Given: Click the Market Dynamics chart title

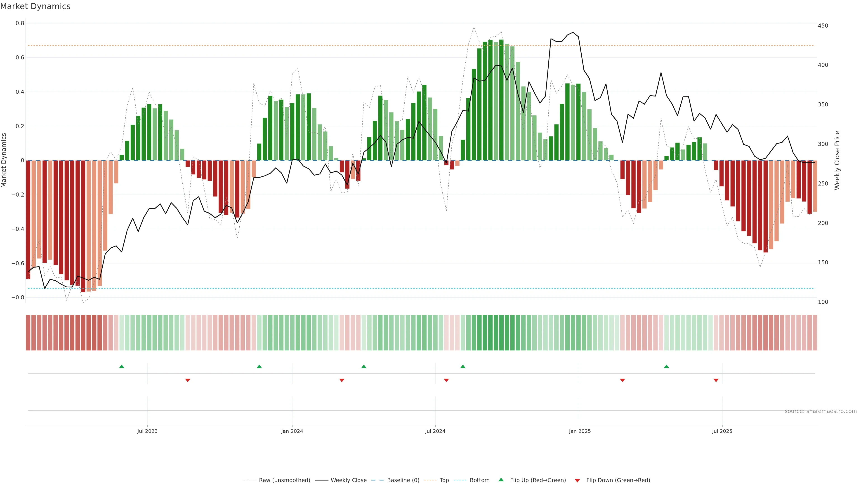Looking at the screenshot, I should tap(35, 6).
